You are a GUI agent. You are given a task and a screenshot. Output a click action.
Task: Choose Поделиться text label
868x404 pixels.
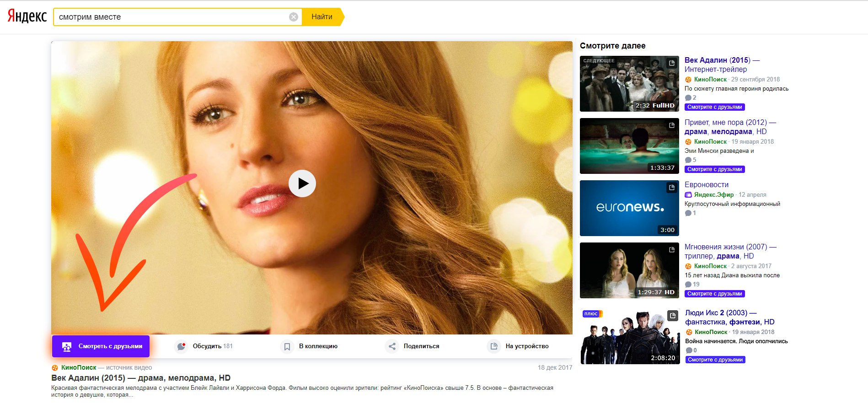tap(421, 346)
